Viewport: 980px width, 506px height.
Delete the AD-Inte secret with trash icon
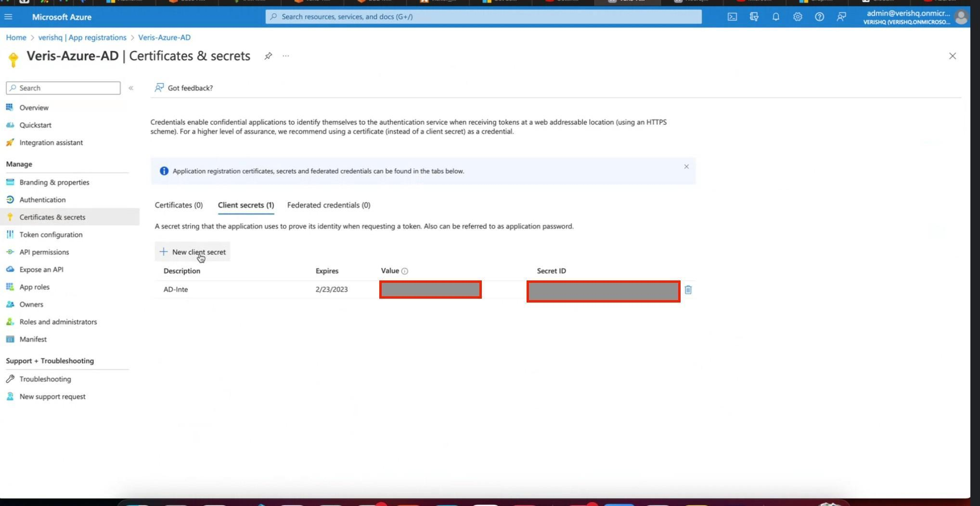(688, 290)
